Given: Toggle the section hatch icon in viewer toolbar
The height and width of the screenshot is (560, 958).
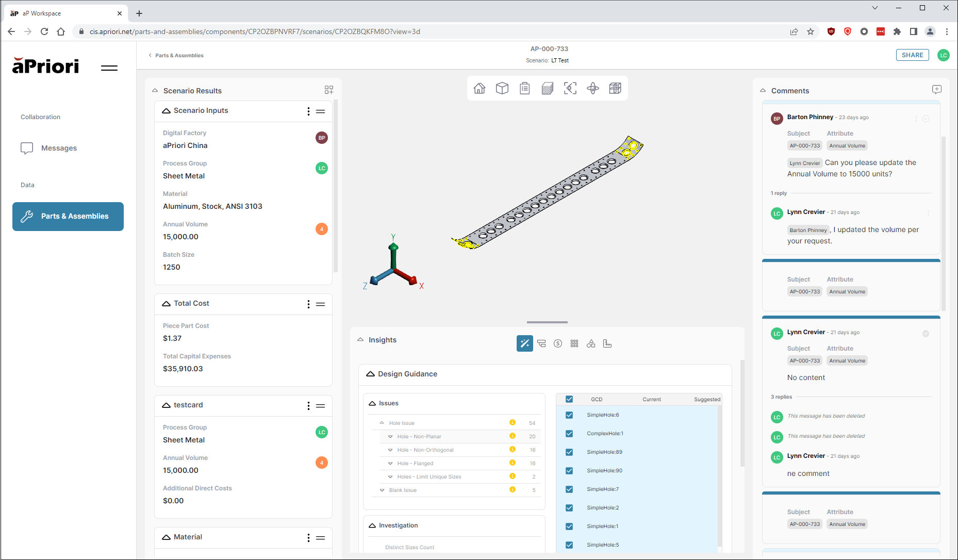Looking at the screenshot, I should [x=548, y=88].
